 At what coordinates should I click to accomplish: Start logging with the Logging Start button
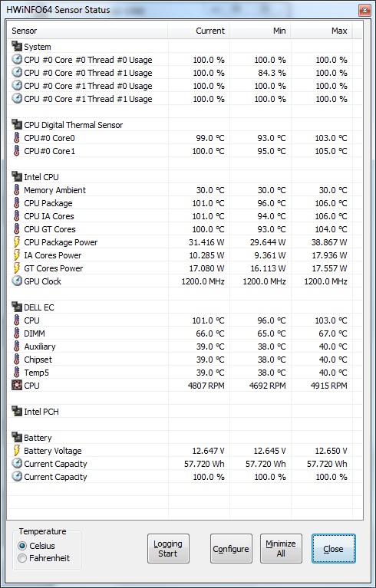click(x=168, y=549)
